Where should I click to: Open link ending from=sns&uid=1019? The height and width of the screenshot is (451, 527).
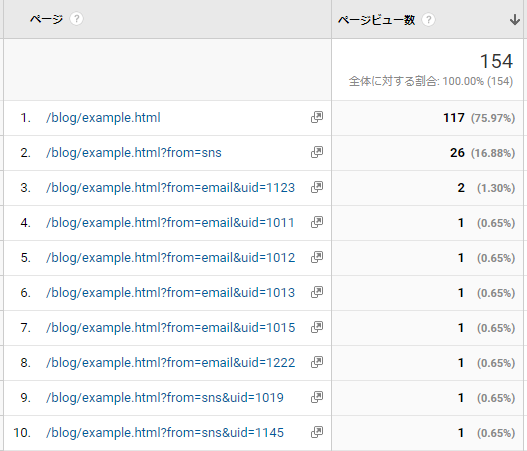(x=165, y=398)
